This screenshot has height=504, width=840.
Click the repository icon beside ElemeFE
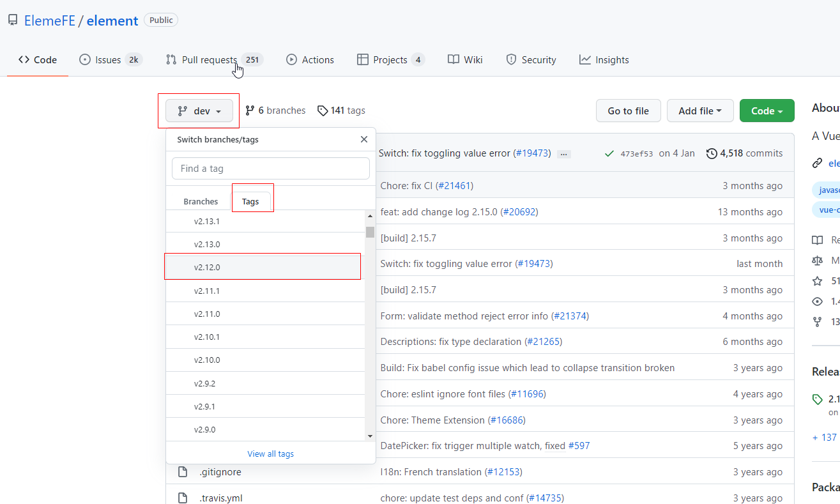pos(13,20)
